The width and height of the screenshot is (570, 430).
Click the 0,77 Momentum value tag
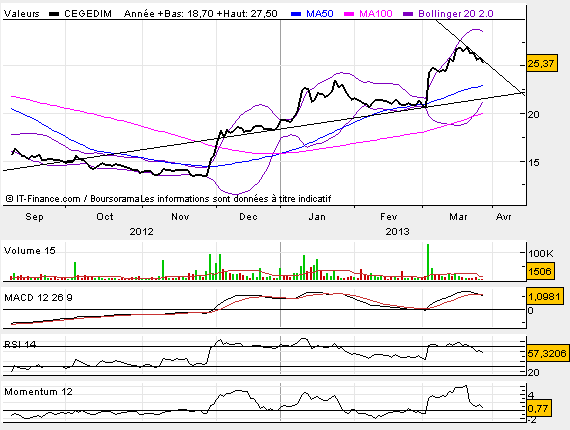click(538, 409)
